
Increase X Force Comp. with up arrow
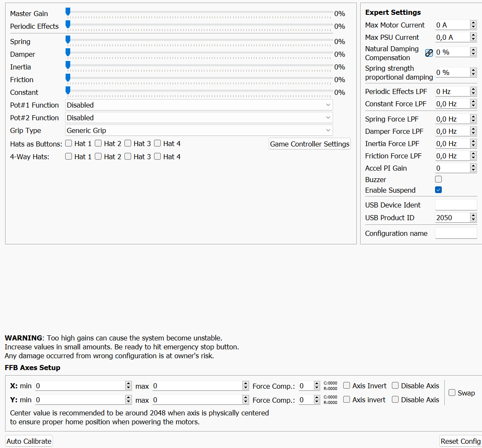(x=317, y=383)
